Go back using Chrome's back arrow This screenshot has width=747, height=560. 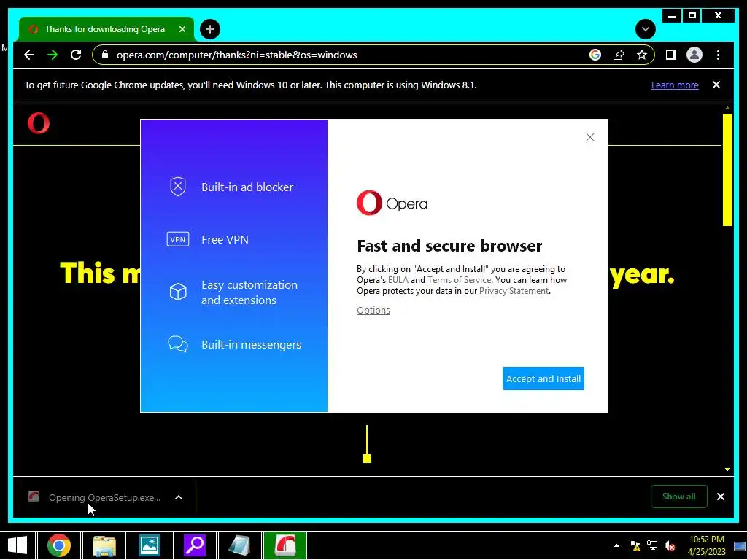click(29, 55)
